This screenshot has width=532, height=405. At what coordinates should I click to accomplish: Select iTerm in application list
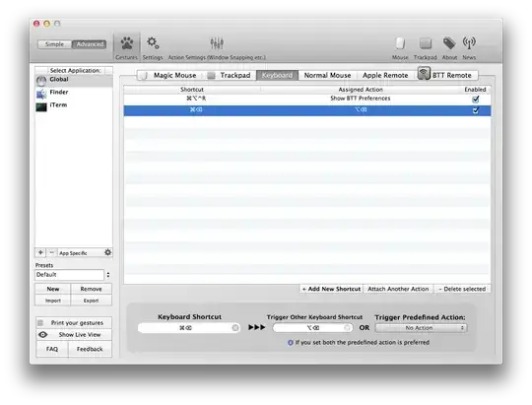click(74, 105)
